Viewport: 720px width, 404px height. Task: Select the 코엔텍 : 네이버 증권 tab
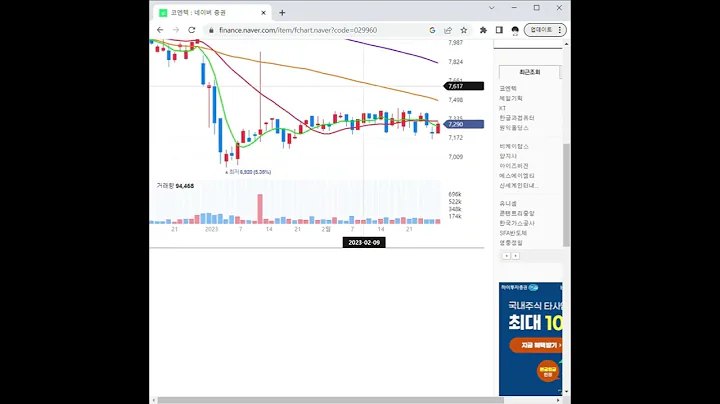tap(212, 13)
